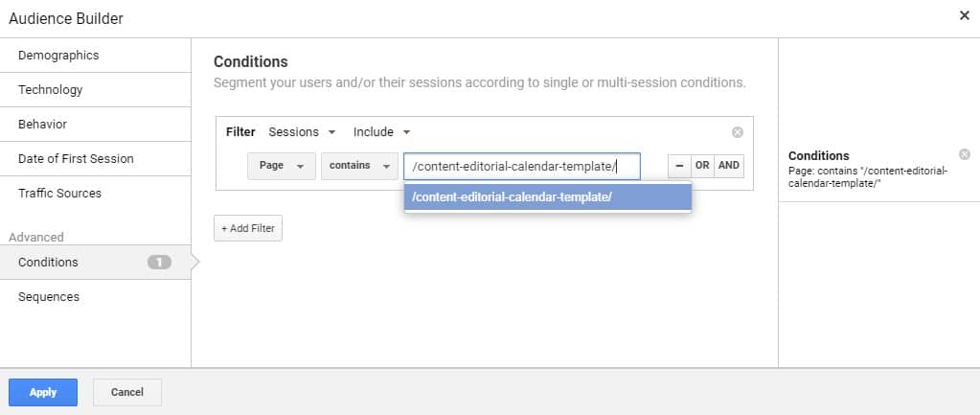
Task: Open Date of First Session section
Action: [76, 159]
